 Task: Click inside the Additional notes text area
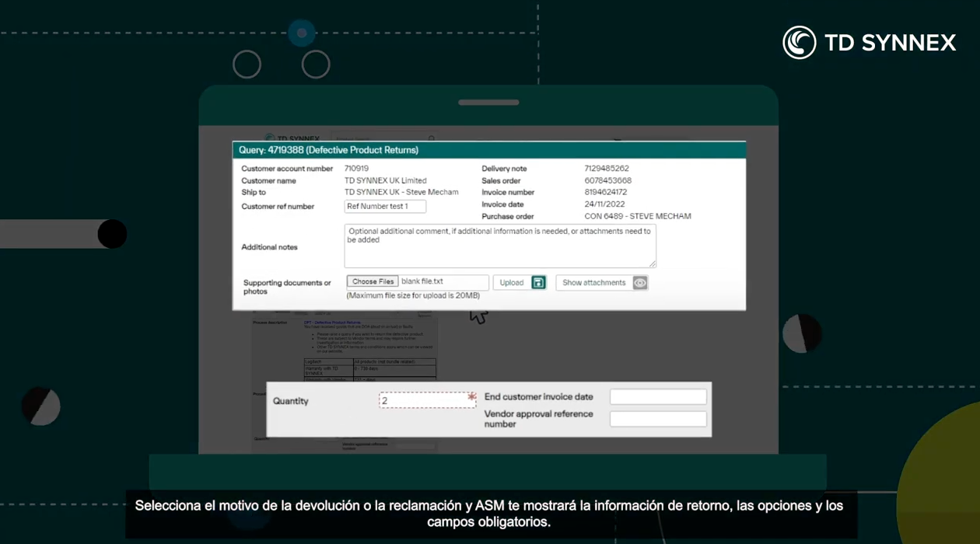point(499,246)
